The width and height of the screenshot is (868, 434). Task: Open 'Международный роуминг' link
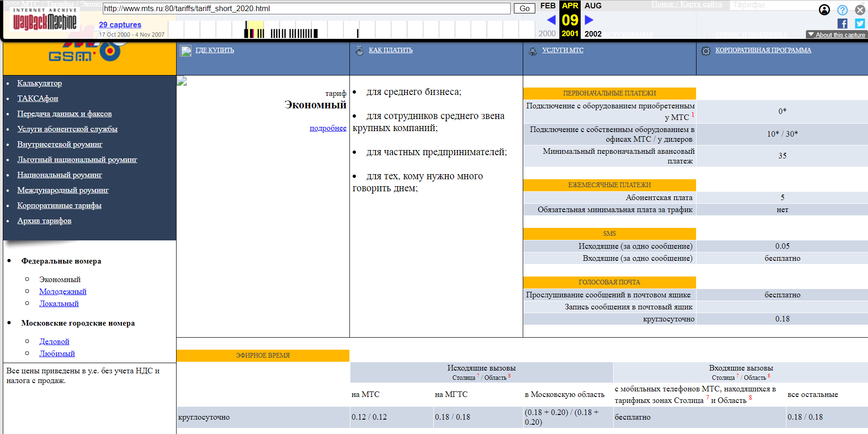point(63,190)
